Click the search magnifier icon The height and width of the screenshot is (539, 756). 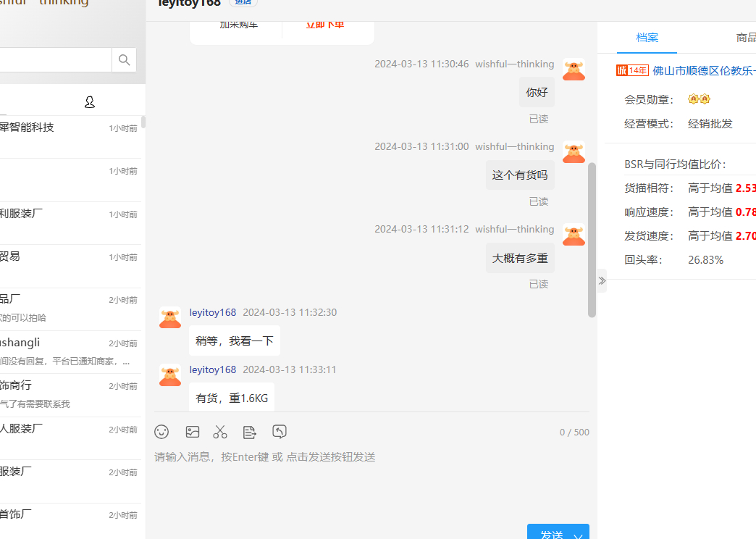pos(124,60)
